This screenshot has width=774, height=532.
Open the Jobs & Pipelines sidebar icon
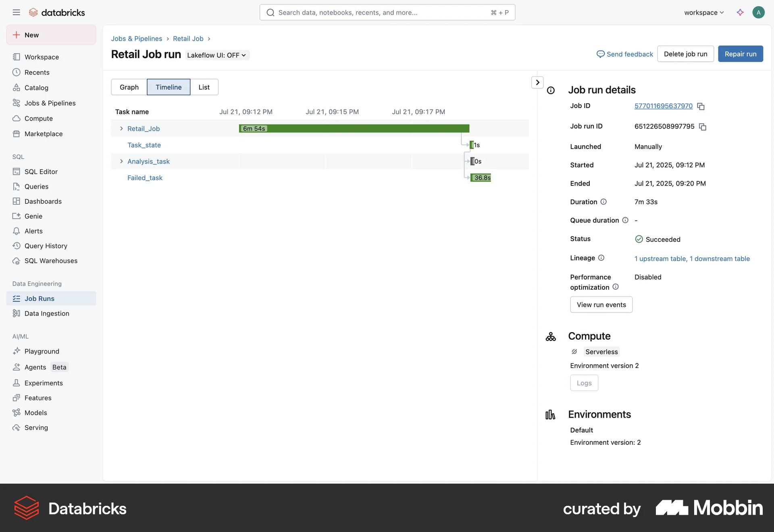point(17,103)
